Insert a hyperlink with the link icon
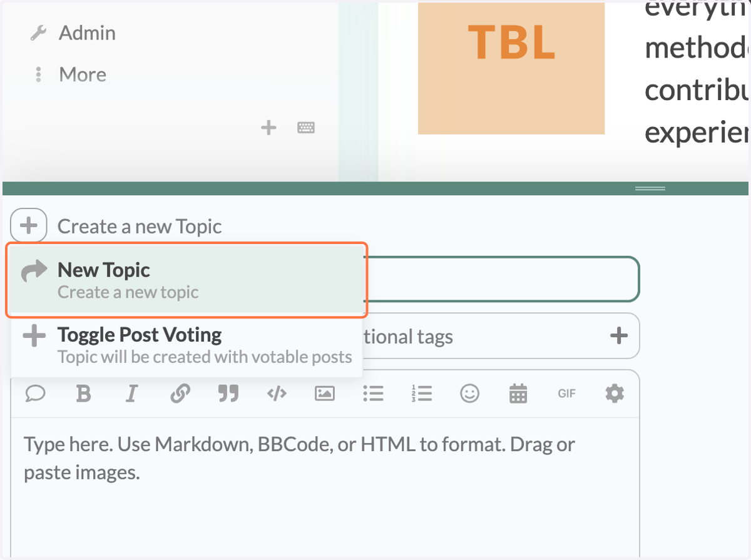 (x=180, y=394)
